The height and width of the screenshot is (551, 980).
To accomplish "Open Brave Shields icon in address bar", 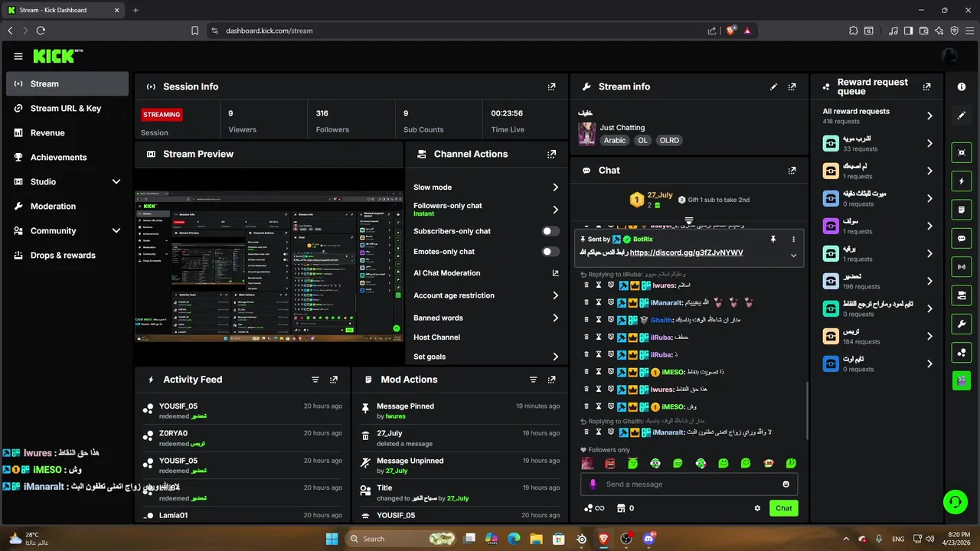I will [731, 31].
